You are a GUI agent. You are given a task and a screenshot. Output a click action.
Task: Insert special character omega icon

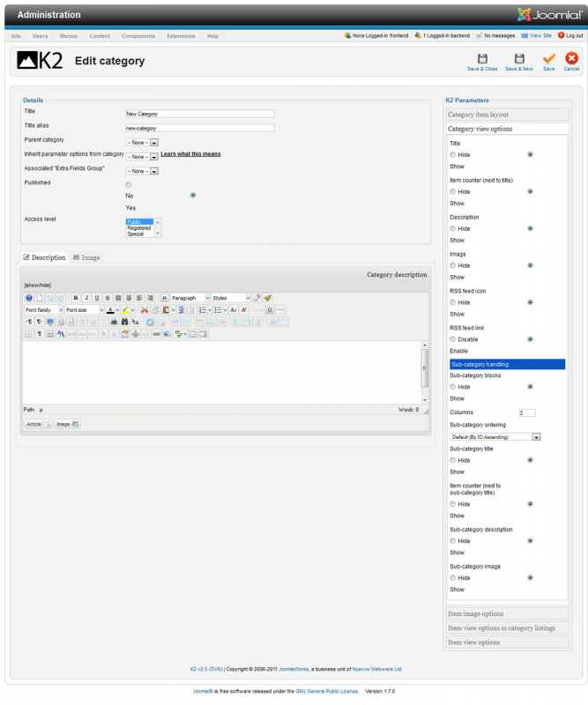pyautogui.click(x=270, y=310)
